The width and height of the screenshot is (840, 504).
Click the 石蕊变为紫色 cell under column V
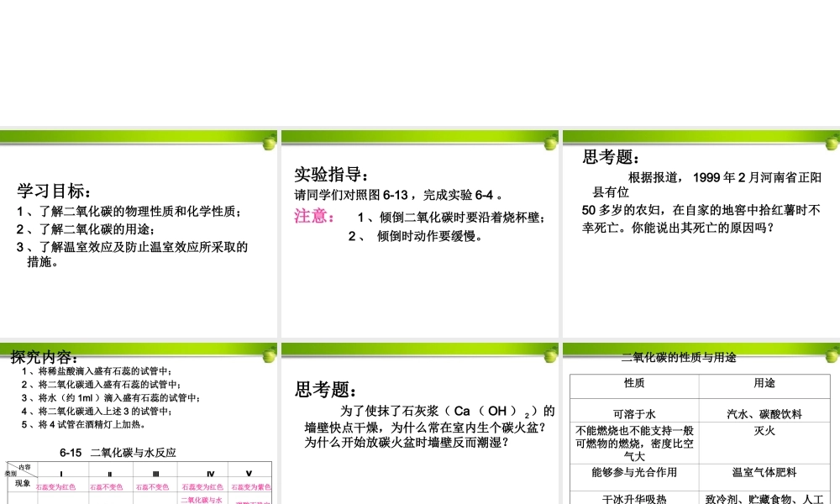pyautogui.click(x=251, y=487)
